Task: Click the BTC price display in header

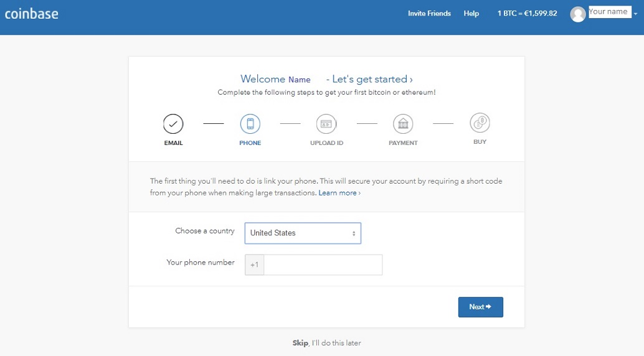Action: pyautogui.click(x=527, y=14)
